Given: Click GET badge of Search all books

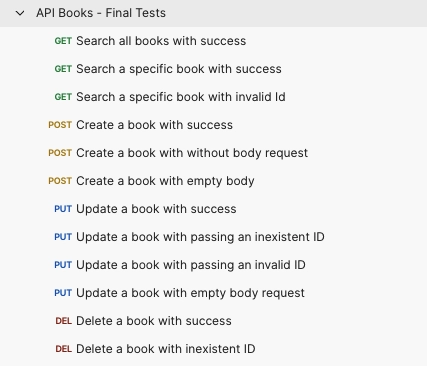Looking at the screenshot, I should tap(63, 41).
